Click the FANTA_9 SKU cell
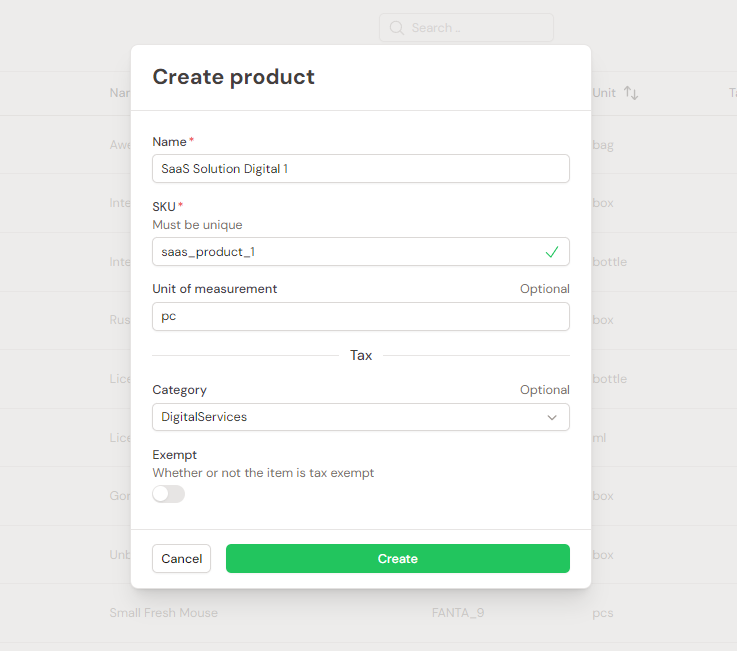This screenshot has height=651, width=737. tap(458, 613)
